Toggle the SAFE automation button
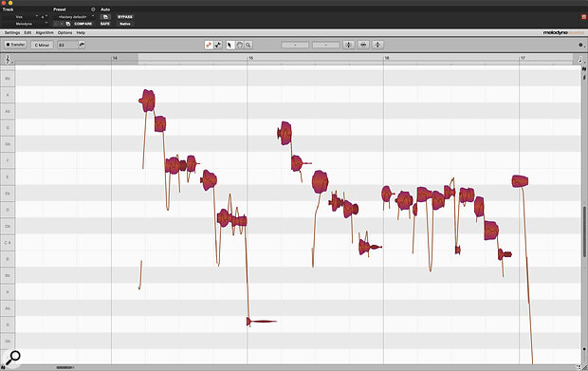The width and height of the screenshot is (588, 371). tap(105, 24)
